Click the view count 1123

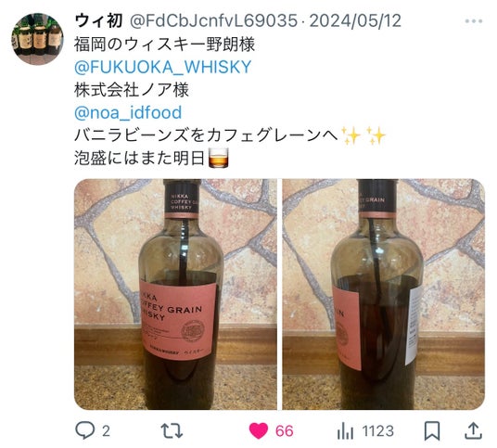pos(377,431)
